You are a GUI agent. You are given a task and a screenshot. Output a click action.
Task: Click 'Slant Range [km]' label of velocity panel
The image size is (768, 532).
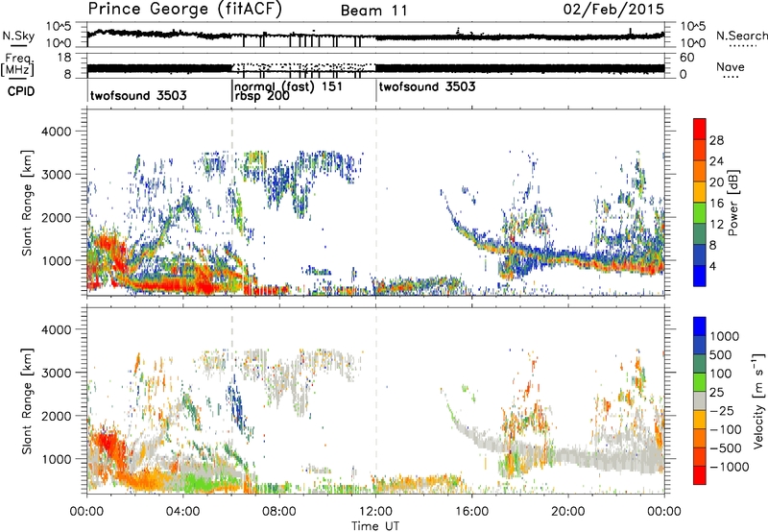[27, 400]
